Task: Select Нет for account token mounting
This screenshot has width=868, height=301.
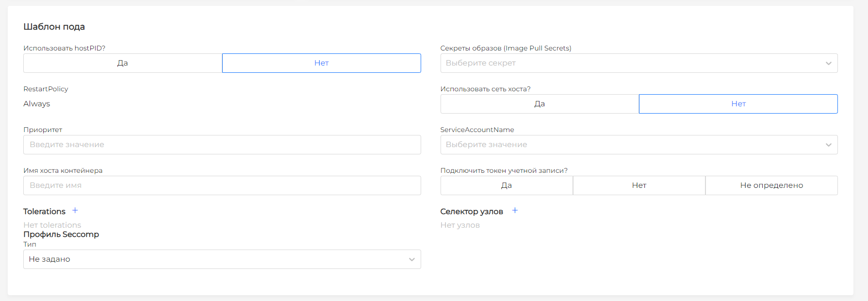Action: pyautogui.click(x=639, y=185)
